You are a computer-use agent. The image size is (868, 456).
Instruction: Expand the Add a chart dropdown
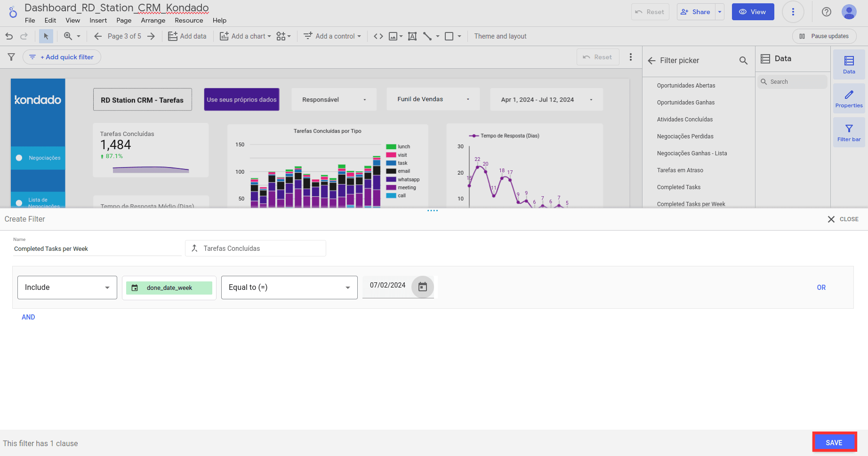pyautogui.click(x=245, y=36)
